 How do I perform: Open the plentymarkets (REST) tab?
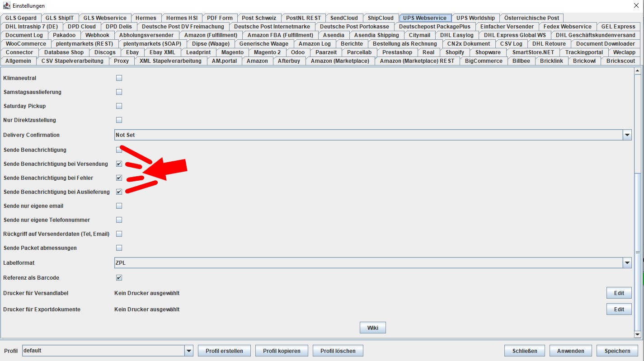(x=85, y=44)
